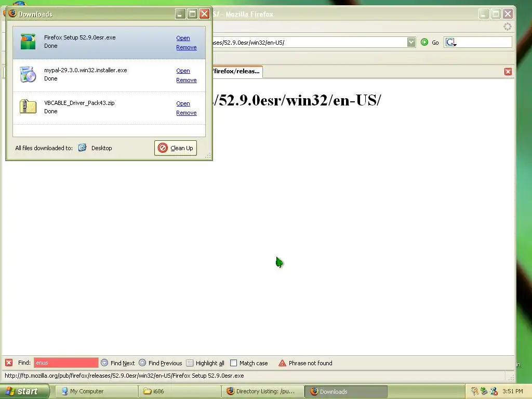Click the second system tray icon
The height and width of the screenshot is (399, 532).
point(484,391)
